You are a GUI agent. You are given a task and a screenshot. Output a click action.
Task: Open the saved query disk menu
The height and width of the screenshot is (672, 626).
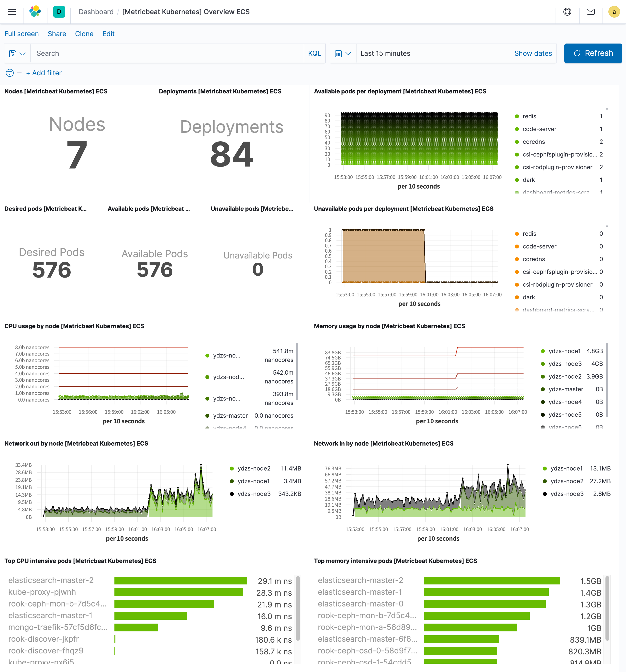click(x=17, y=53)
